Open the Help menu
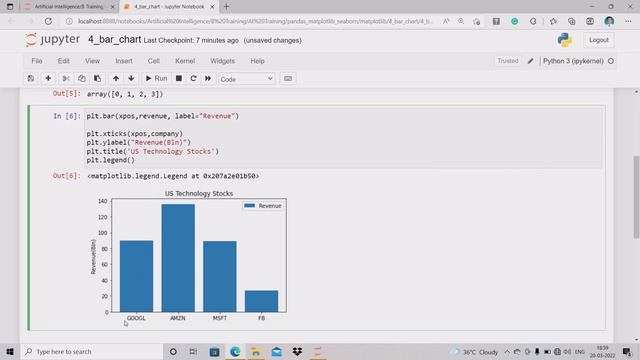Screen dimensions: 640x360 click(257, 61)
